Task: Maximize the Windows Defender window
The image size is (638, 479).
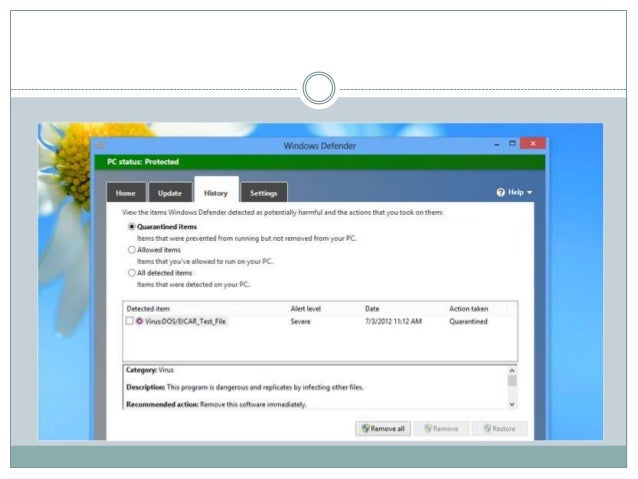Action: [512, 143]
